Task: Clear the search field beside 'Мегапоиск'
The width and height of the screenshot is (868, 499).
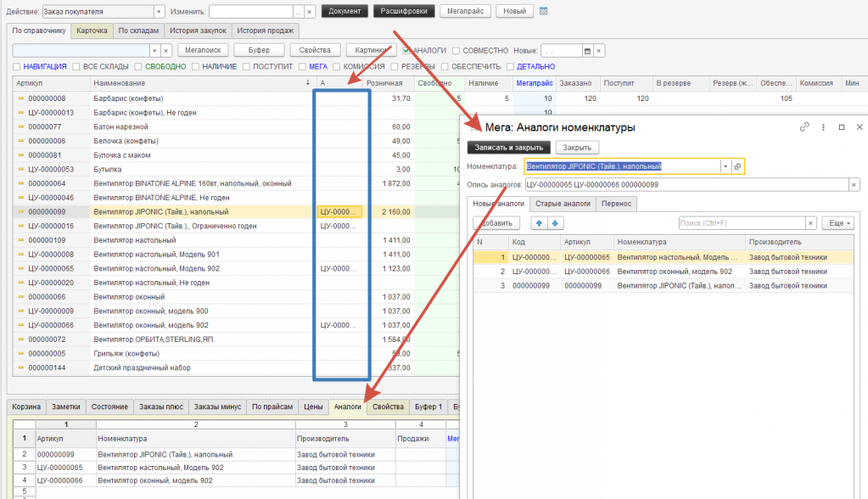Action: (165, 50)
